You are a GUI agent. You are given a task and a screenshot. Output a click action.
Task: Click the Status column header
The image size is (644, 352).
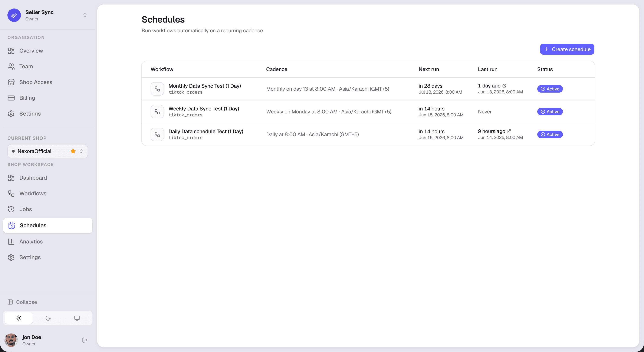pos(545,69)
